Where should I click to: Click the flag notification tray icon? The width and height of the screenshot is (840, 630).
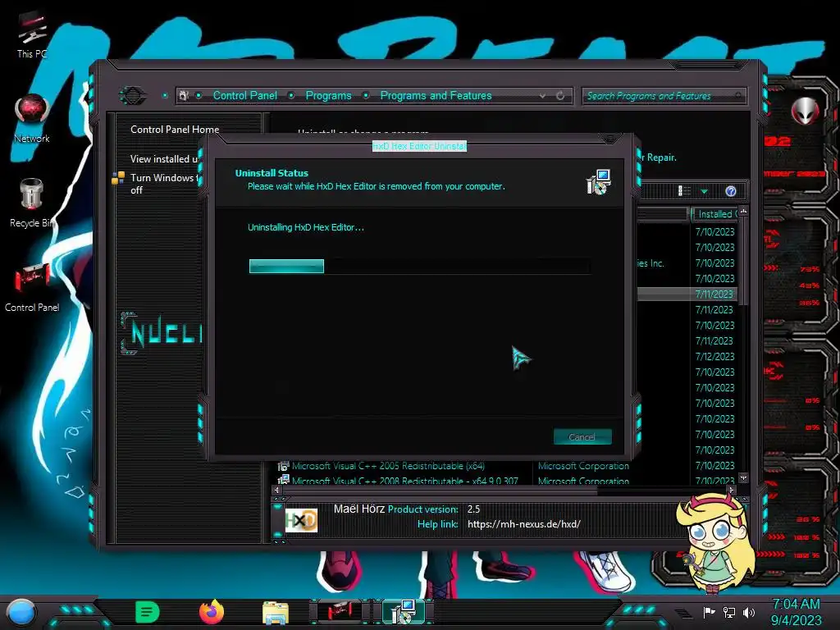(709, 612)
